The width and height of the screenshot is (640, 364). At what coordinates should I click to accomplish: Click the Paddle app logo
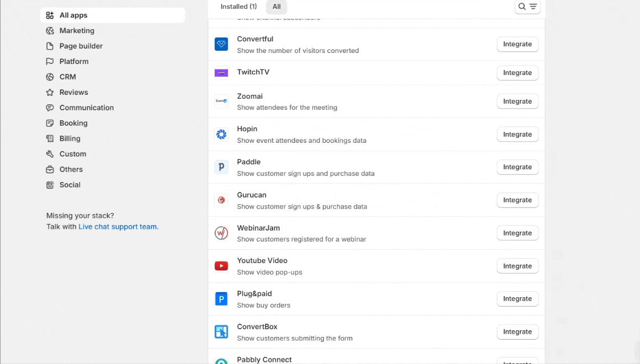[221, 167]
